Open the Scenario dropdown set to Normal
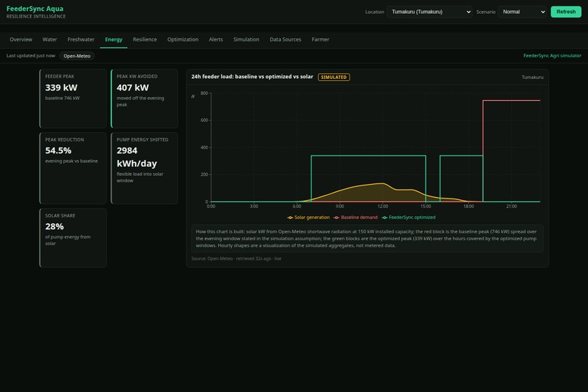 (522, 12)
